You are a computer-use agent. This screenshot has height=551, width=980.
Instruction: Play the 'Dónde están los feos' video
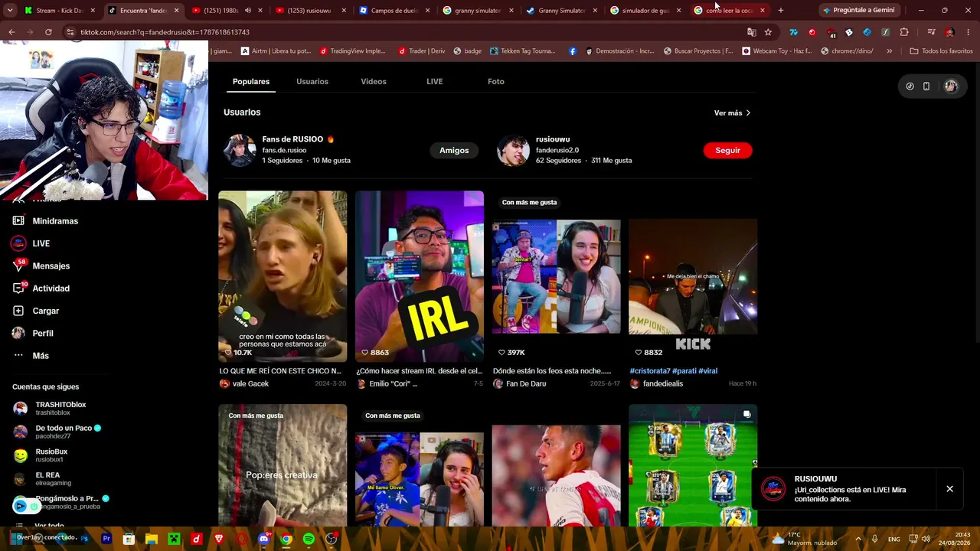pos(557,276)
